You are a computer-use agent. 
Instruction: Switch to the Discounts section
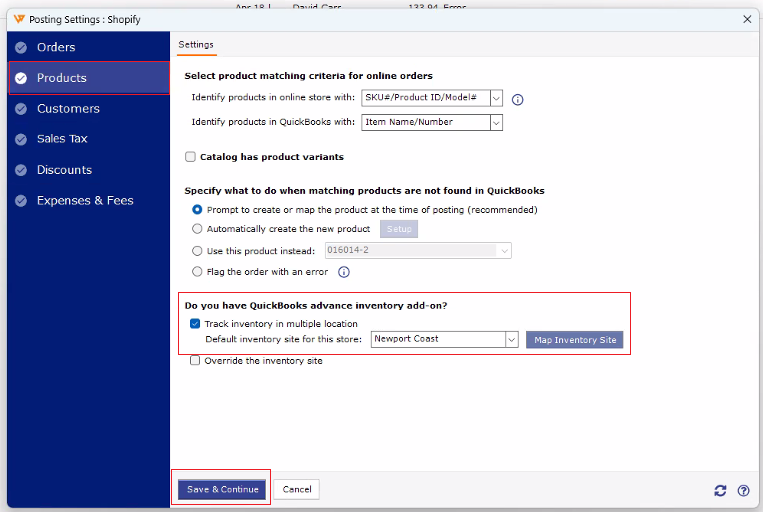(89, 170)
